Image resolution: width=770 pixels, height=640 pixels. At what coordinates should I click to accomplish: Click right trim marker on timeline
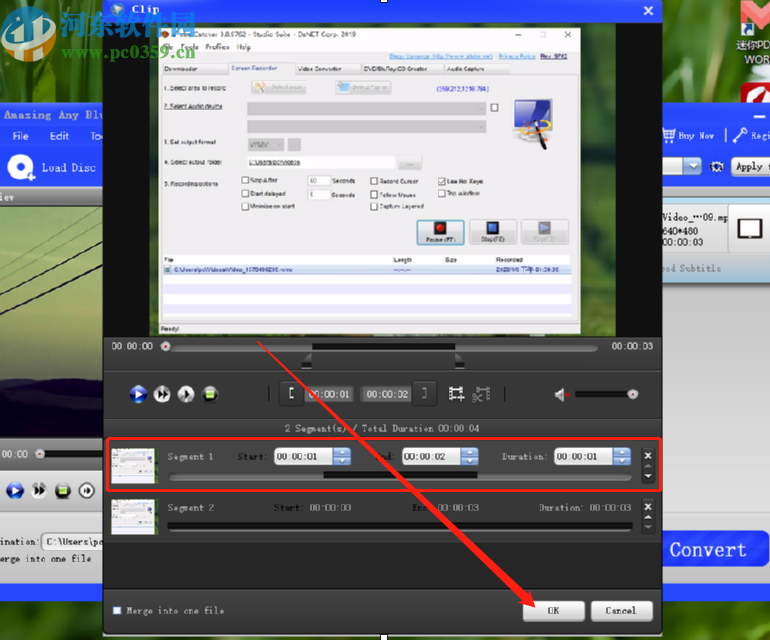pyautogui.click(x=460, y=361)
